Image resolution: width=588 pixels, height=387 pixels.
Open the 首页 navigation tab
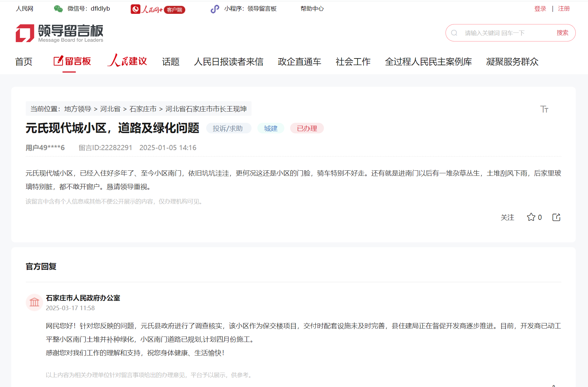pyautogui.click(x=24, y=62)
